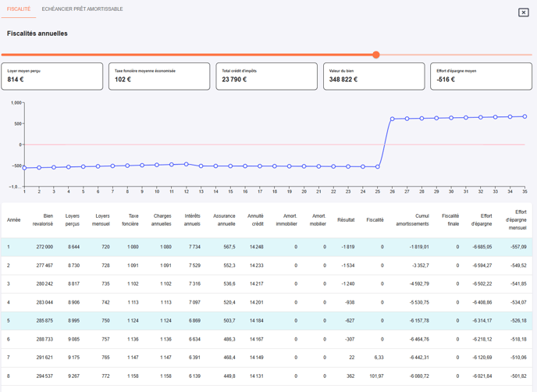
Task: Click the Annuité crédit column header
Action: (x=255, y=220)
